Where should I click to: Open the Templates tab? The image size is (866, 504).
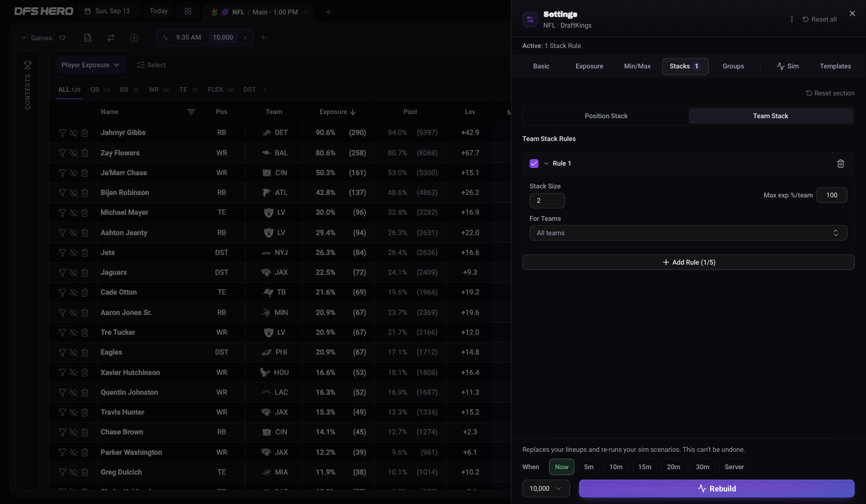point(835,67)
